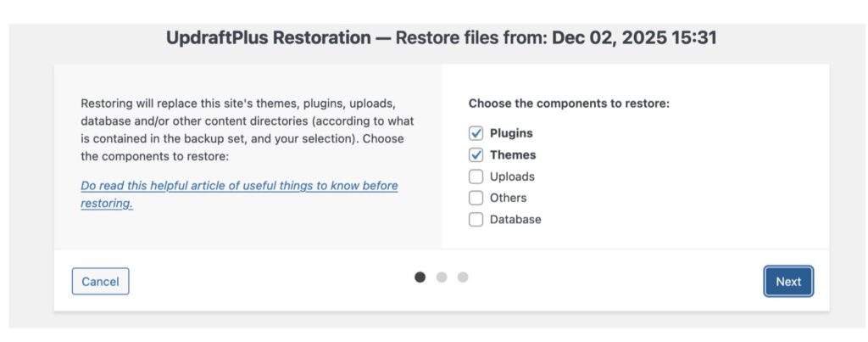Uncheck the Plugins checkbox

476,133
